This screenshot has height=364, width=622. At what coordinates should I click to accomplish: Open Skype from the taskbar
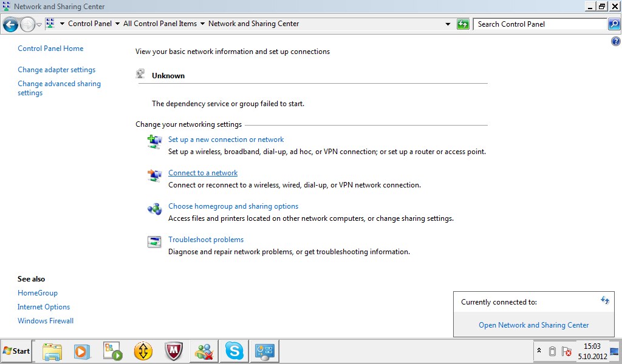(234, 351)
